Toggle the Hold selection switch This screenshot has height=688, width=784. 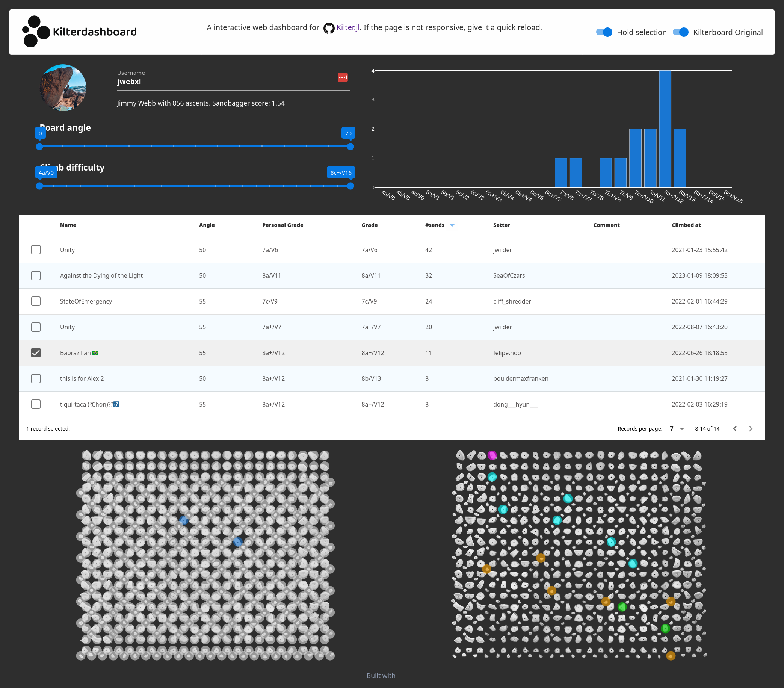[604, 32]
